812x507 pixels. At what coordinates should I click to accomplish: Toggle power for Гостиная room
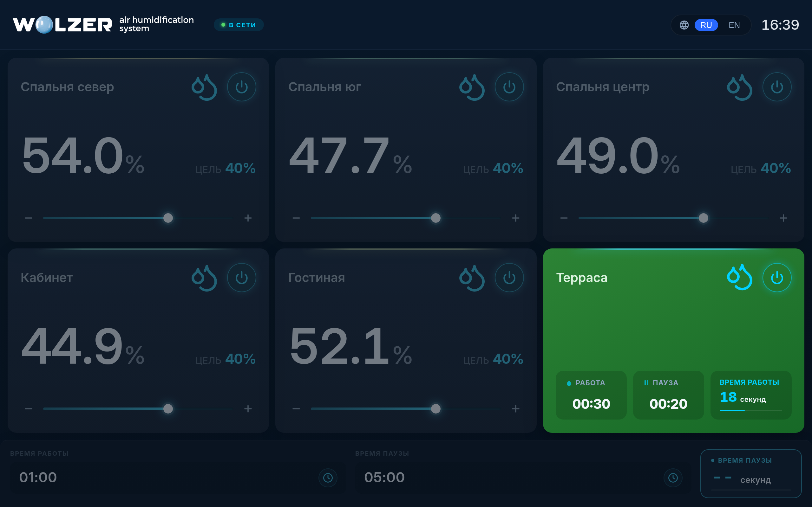(509, 278)
